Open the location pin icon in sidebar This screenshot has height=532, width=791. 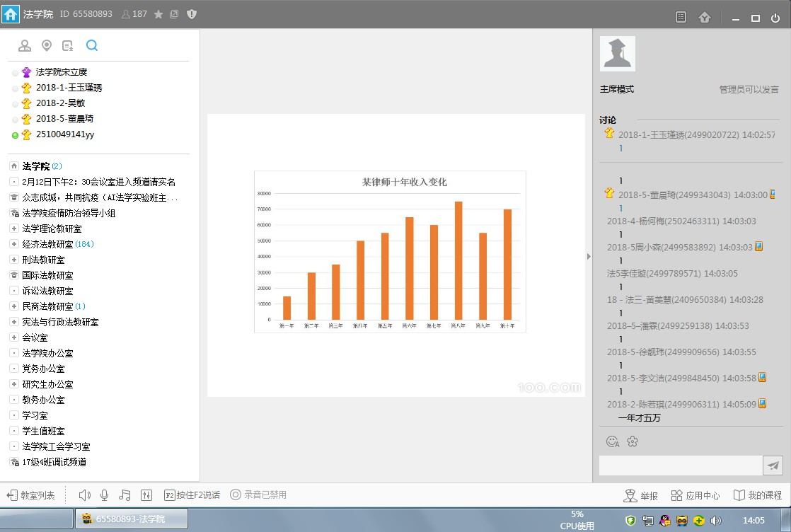tap(47, 46)
